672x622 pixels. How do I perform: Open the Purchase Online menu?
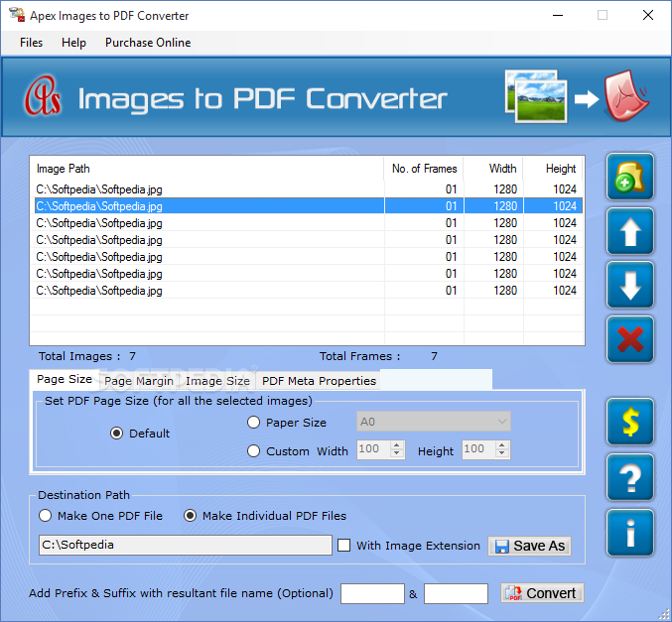click(x=148, y=43)
